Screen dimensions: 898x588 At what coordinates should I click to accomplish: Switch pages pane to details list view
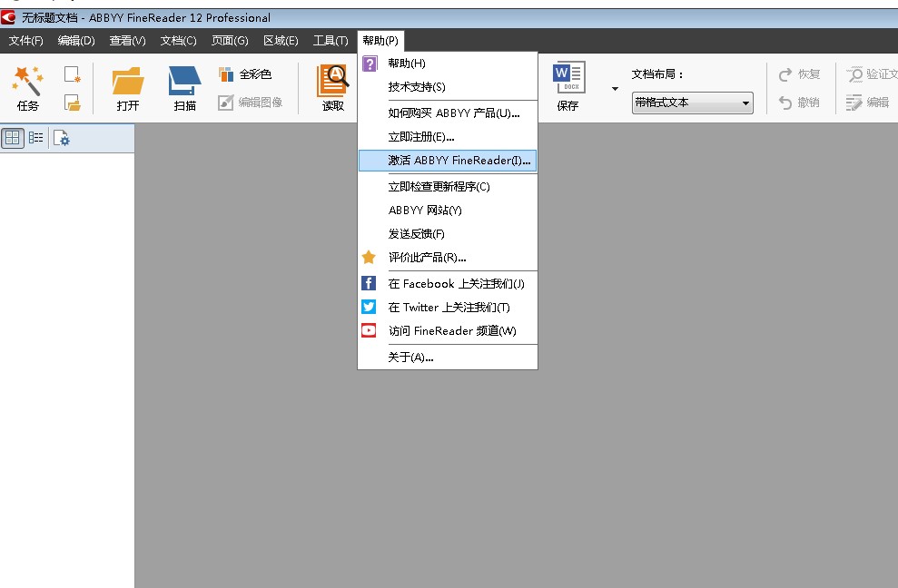[36, 137]
